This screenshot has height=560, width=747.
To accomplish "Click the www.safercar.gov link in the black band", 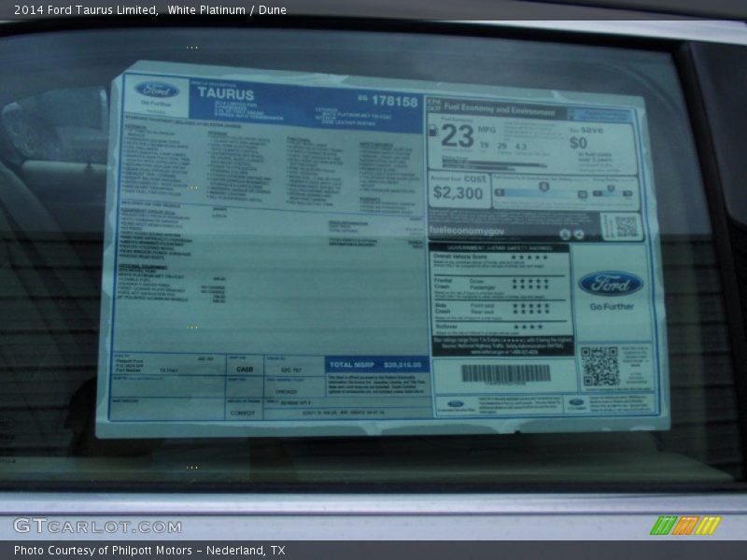I will pyautogui.click(x=488, y=352).
